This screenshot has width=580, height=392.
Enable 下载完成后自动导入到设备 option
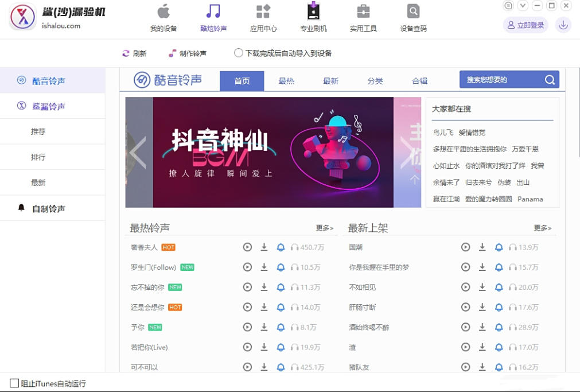pyautogui.click(x=238, y=53)
